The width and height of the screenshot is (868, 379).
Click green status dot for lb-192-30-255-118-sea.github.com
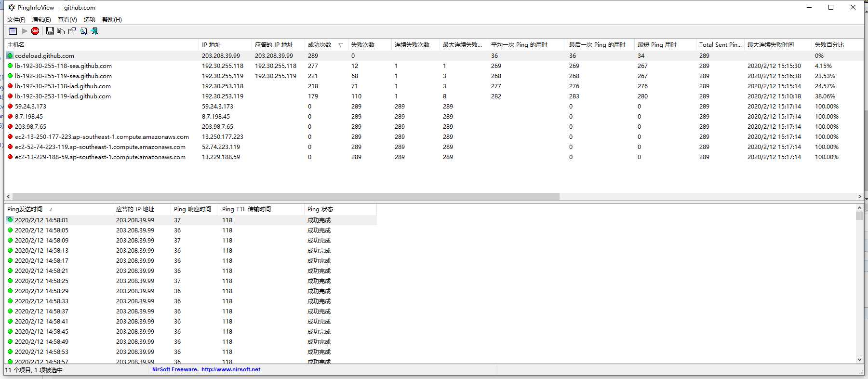[x=10, y=66]
